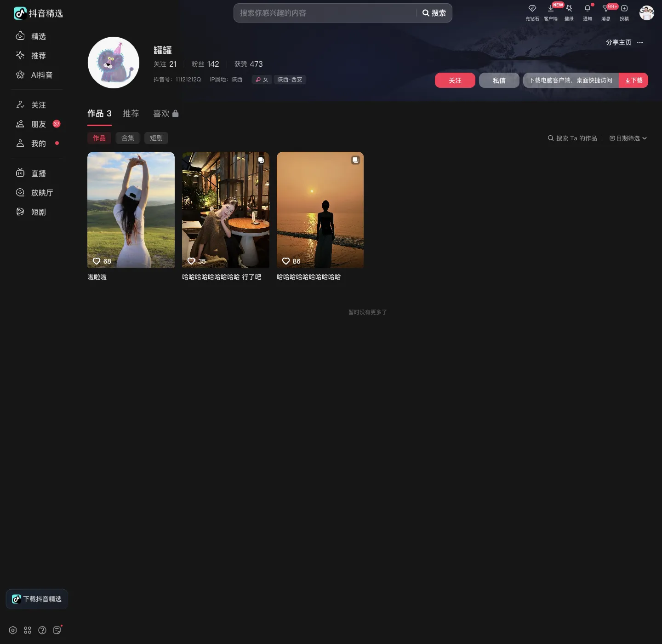Open the settings hexagon icon in the bottom left
This screenshot has width=662, height=644.
[x=13, y=630]
